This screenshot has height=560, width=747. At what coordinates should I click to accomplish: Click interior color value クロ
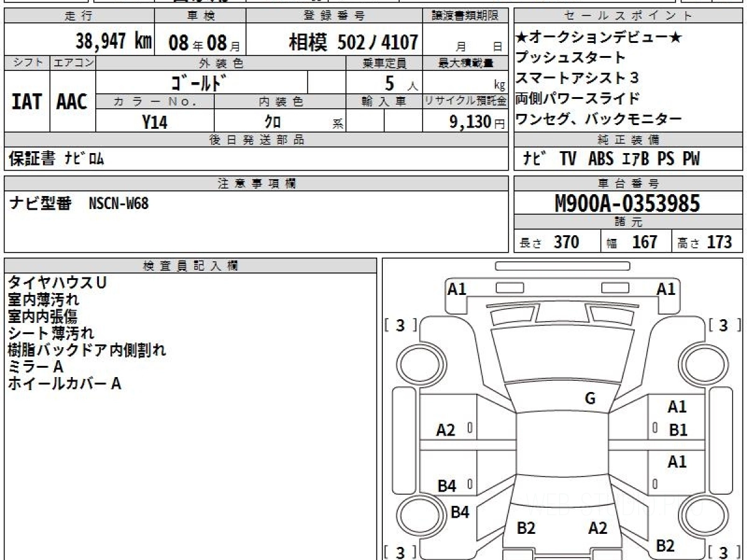pos(272,122)
